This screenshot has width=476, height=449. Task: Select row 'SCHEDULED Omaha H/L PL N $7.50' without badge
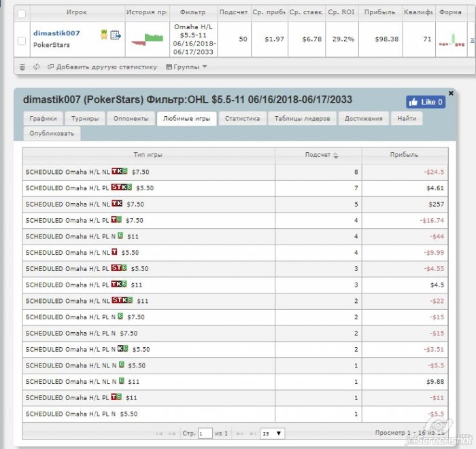(235, 334)
